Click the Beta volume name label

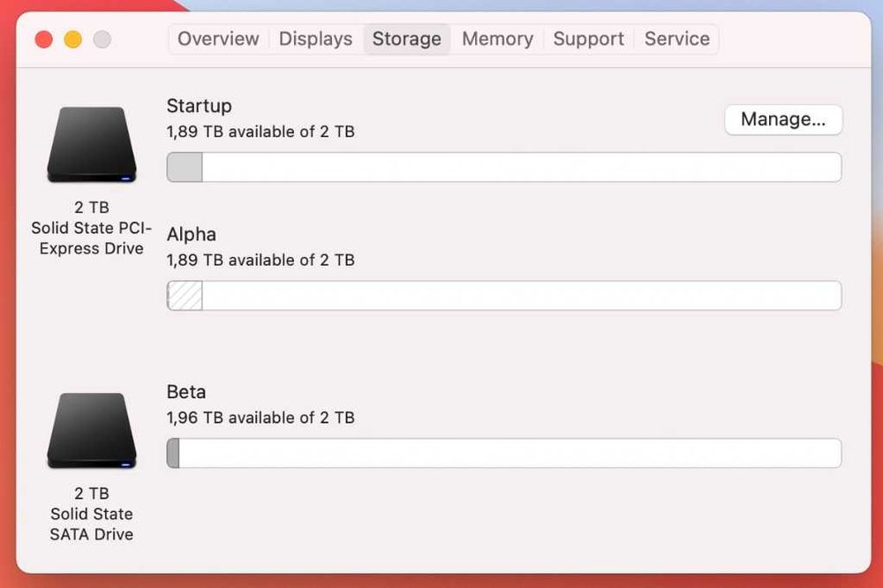[185, 391]
